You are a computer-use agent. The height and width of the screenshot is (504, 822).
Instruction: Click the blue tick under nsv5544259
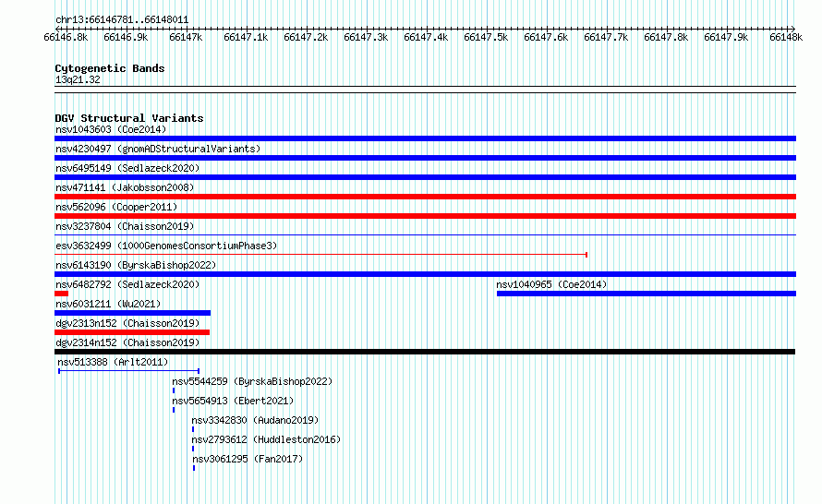point(174,390)
